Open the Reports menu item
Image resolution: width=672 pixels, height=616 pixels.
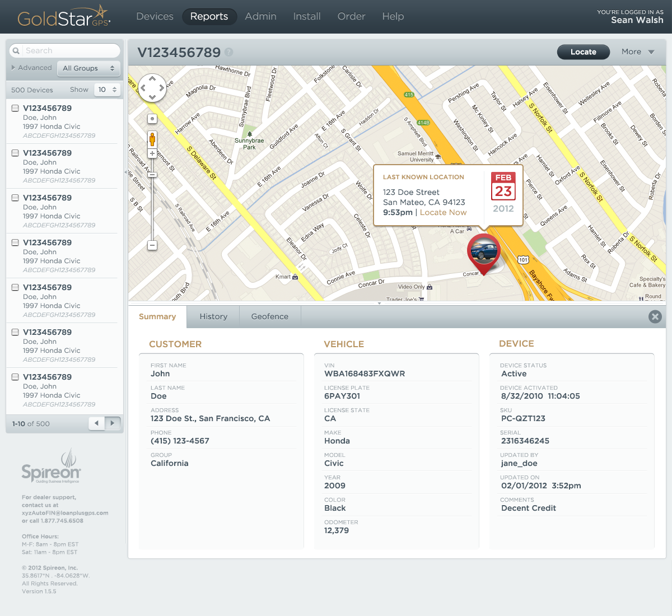tap(209, 16)
